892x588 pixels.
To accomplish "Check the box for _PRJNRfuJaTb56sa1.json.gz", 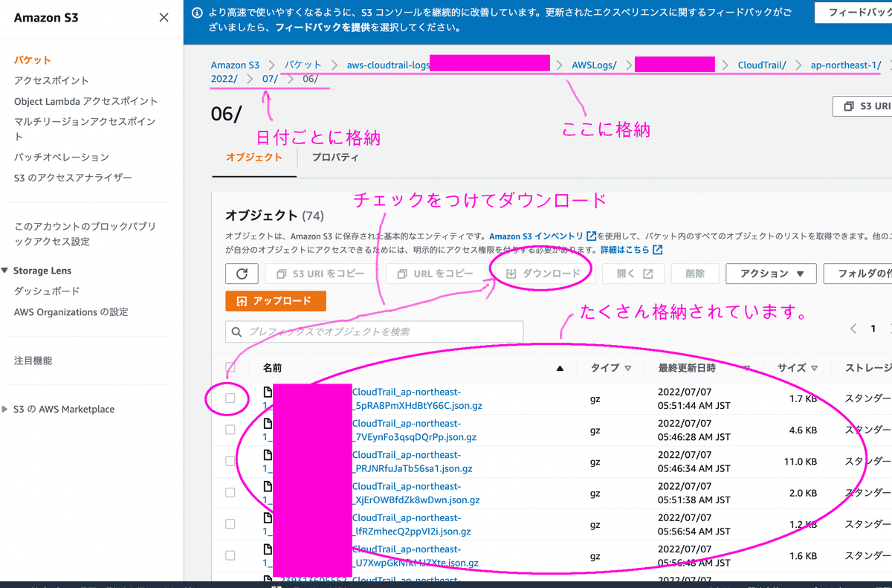I will pos(230,461).
